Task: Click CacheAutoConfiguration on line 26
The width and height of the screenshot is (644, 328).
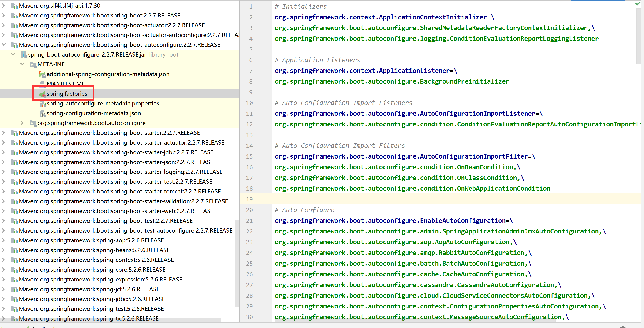Action: point(483,274)
